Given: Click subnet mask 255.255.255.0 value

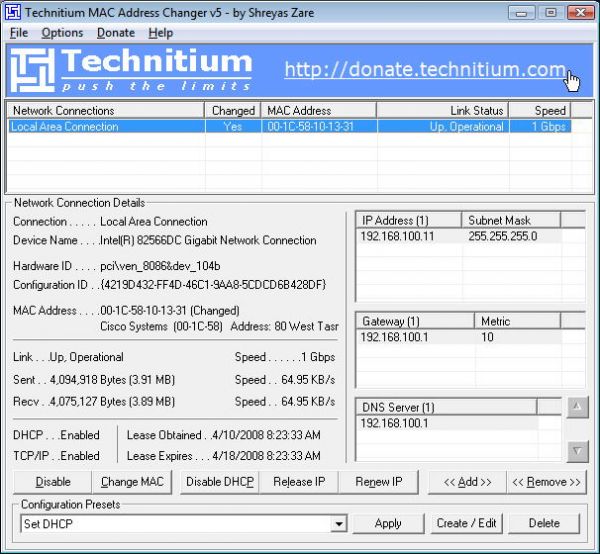Looking at the screenshot, I should pyautogui.click(x=502, y=236).
